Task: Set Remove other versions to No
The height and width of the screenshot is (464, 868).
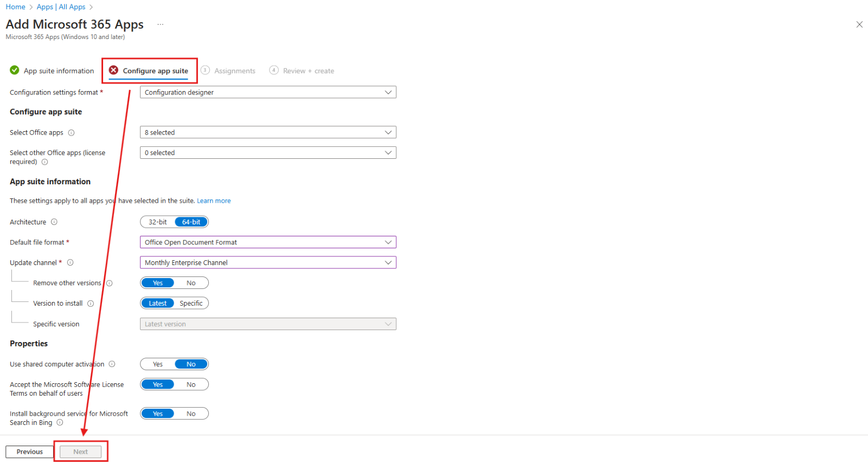Action: point(191,283)
